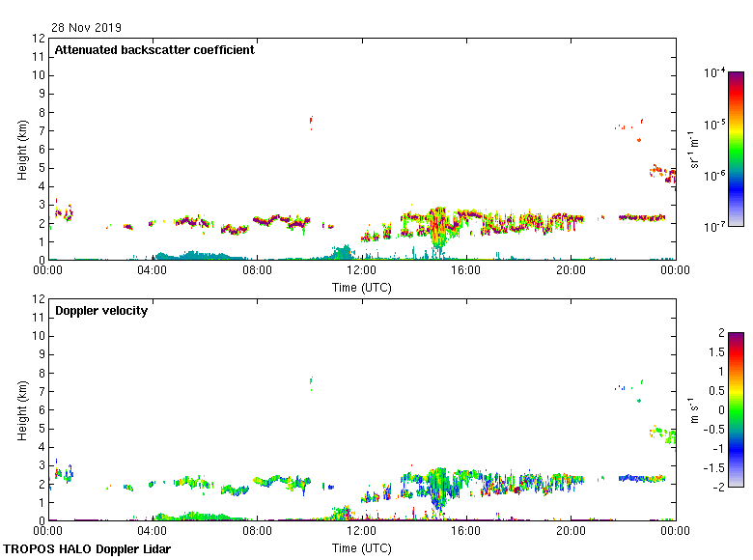
Task: Click Time (UTC) label under the lower plot
Action: pyautogui.click(x=362, y=547)
